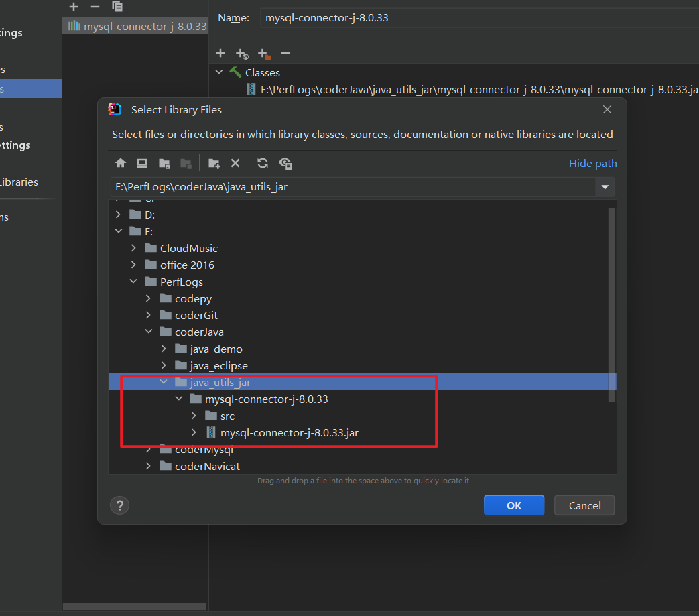Viewport: 699px width, 616px height.
Task: Click the Cancel button
Action: pyautogui.click(x=584, y=505)
